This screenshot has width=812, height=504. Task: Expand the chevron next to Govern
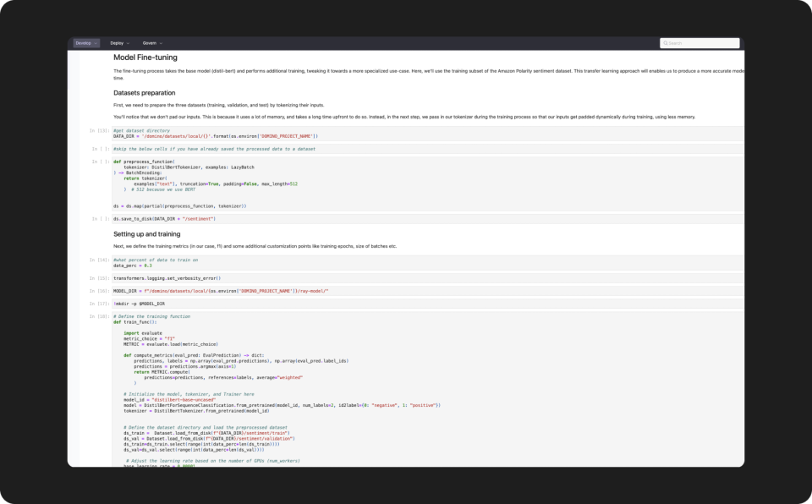tap(160, 42)
